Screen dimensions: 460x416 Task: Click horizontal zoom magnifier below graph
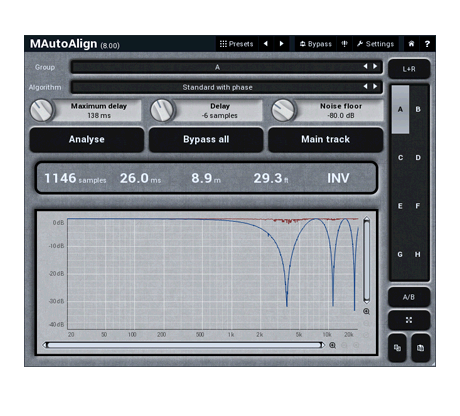pyautogui.click(x=332, y=345)
